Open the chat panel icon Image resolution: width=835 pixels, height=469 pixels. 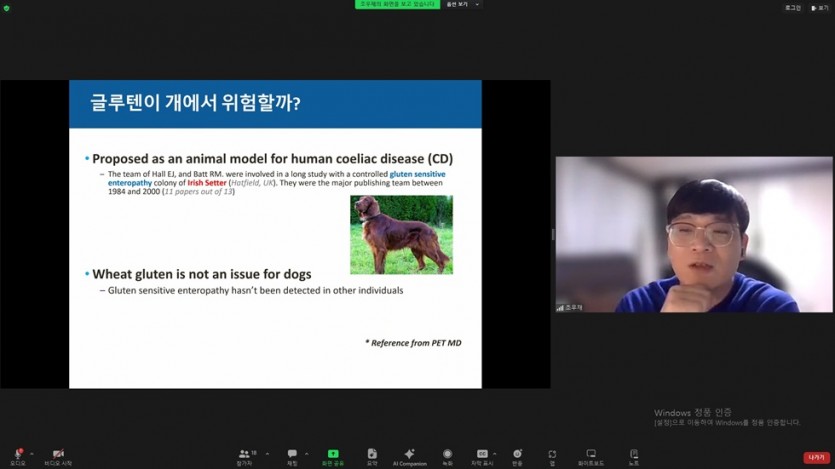[292, 454]
